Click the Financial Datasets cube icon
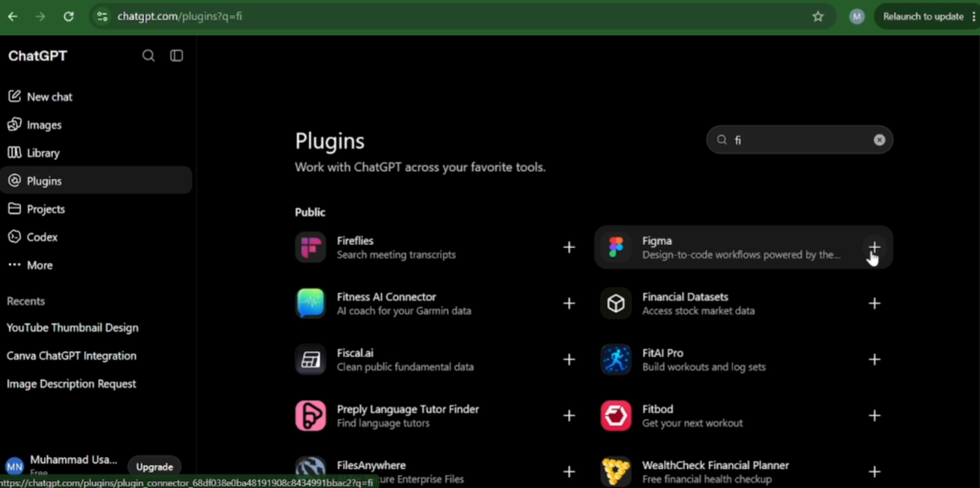This screenshot has height=488, width=980. [615, 303]
